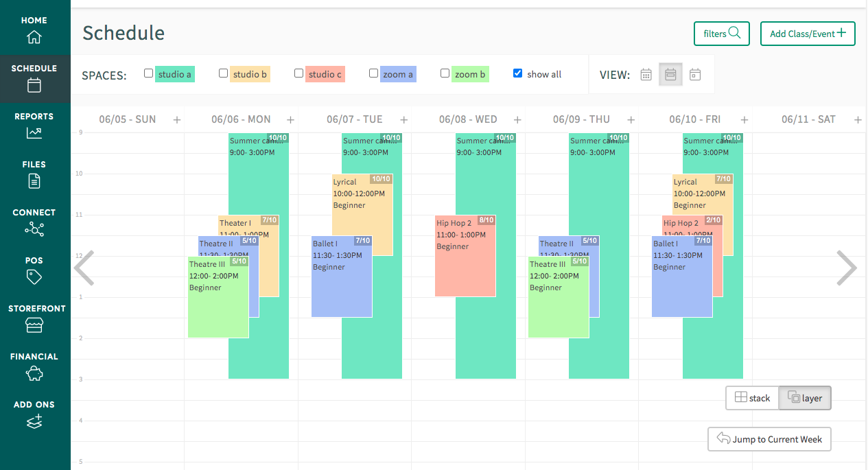The image size is (868, 470).
Task: Click Jump to Current Week
Action: tap(769, 439)
